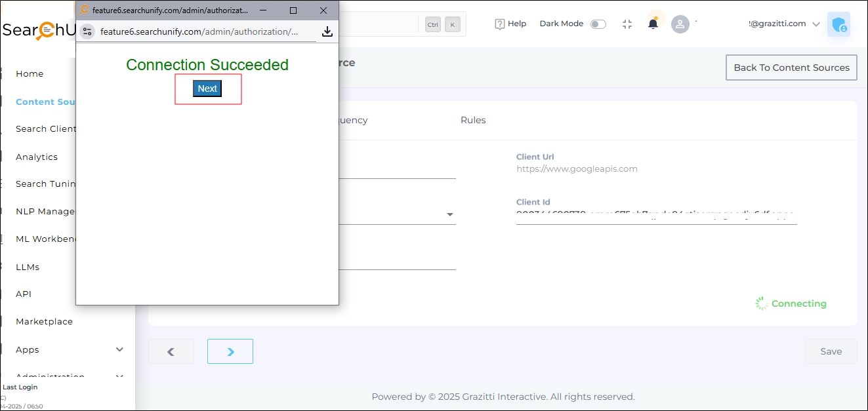Open the grazitti.com account dropdown
868x411 pixels.
pyautogui.click(x=816, y=24)
